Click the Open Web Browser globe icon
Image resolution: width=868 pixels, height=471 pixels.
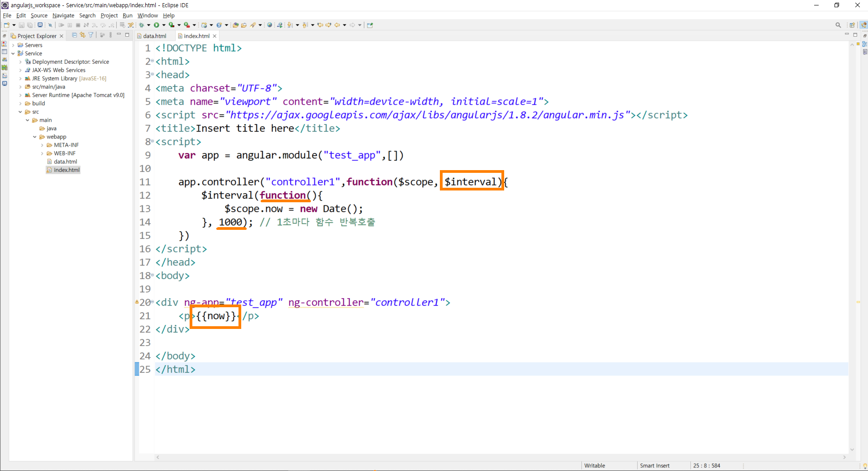(270, 25)
